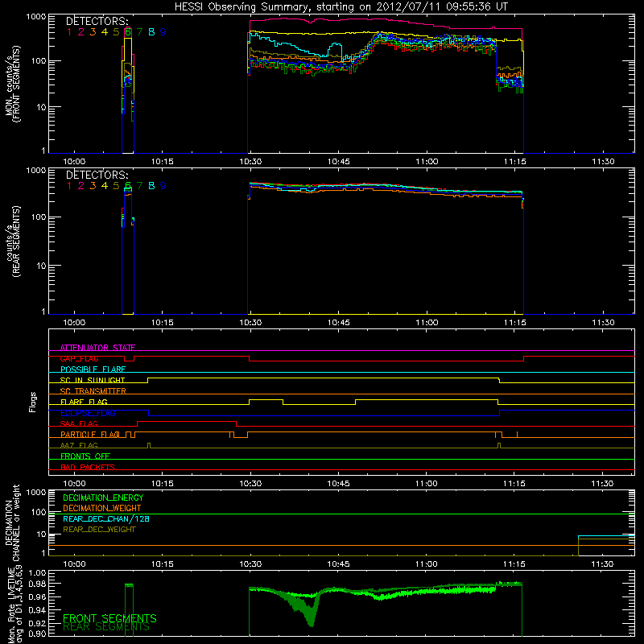Click the REAR_DEC_CHAN/128 legend entry
Screen dimensions: 644x644
click(106, 519)
